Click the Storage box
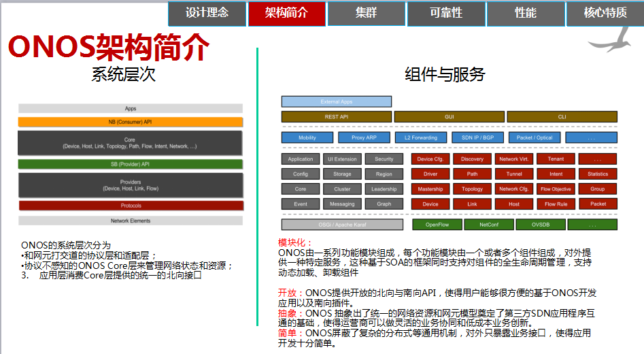644x354 pixels. coord(342,174)
